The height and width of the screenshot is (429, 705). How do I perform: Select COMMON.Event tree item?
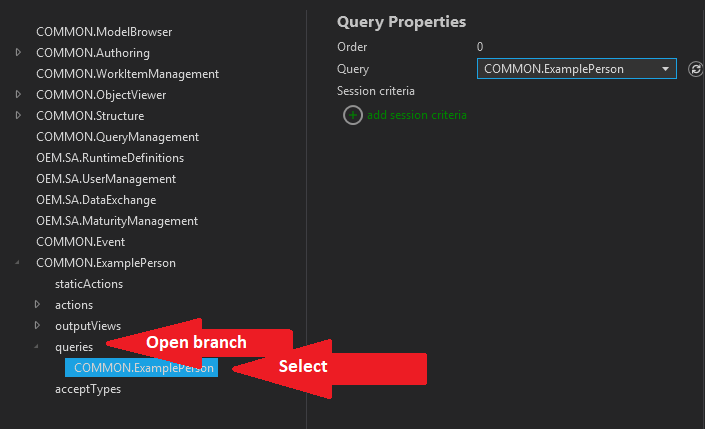click(80, 242)
